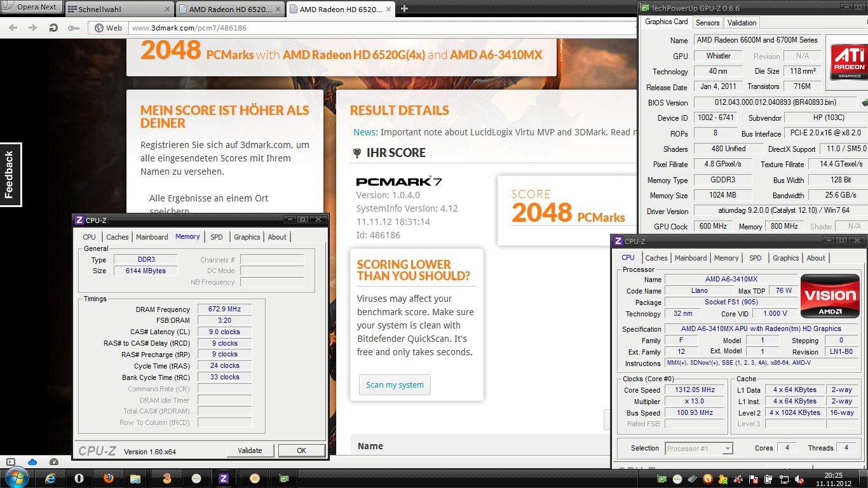
Task: Open Graphics tab in CPU-Z processor window
Action: [786, 258]
